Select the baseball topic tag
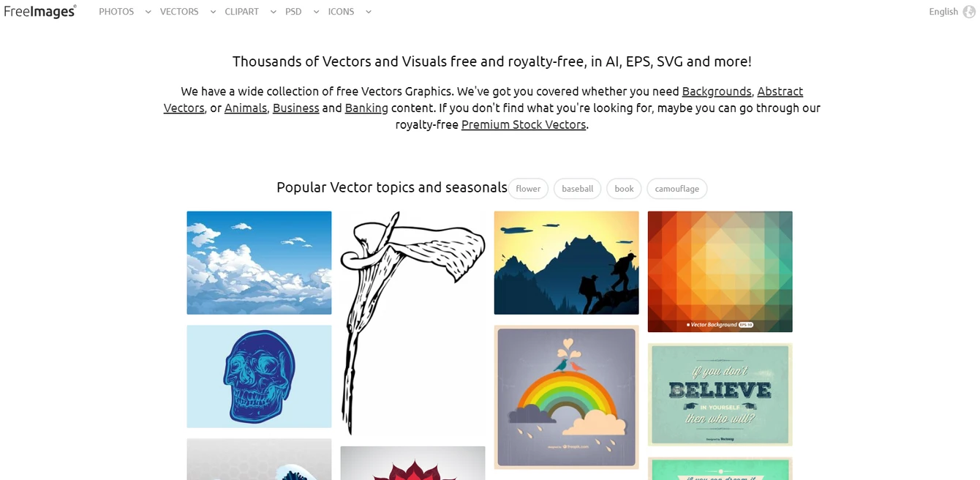The image size is (980, 480). pos(577,189)
